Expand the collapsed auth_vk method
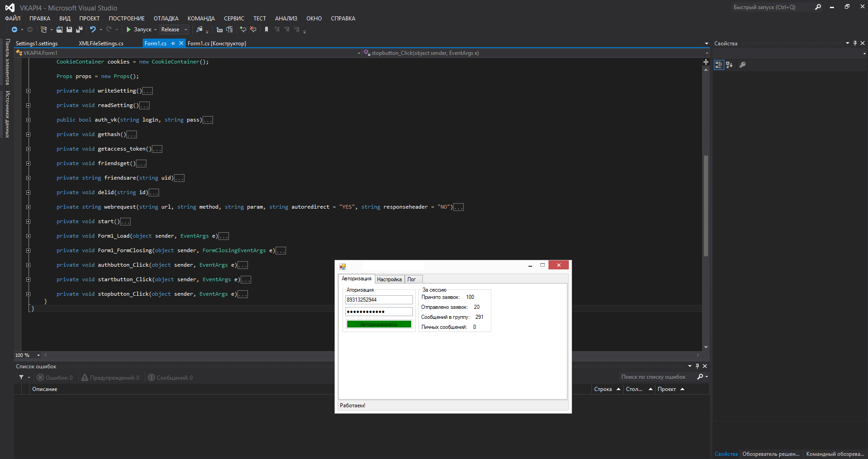The image size is (868, 459). point(28,120)
